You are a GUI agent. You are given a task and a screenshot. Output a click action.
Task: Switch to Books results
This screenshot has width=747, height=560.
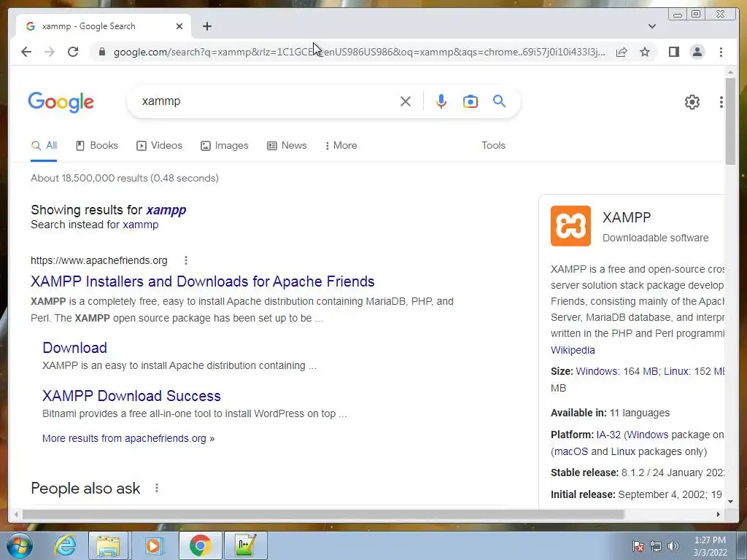[x=97, y=146]
